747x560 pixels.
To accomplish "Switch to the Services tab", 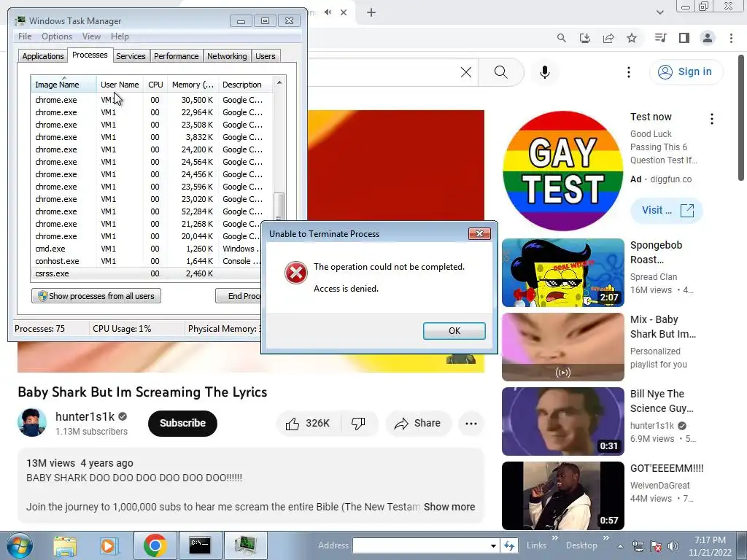I will 131,56.
